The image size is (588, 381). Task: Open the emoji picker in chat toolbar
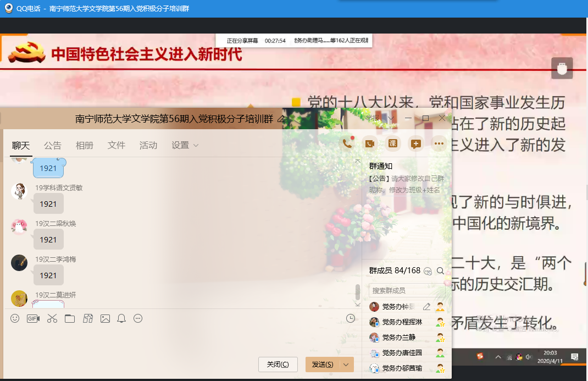tap(15, 318)
